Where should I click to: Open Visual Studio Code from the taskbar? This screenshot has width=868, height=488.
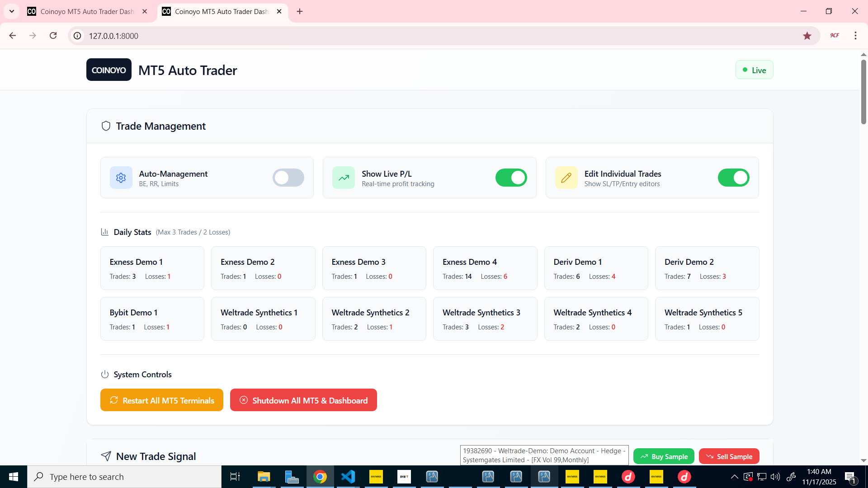pos(348,476)
